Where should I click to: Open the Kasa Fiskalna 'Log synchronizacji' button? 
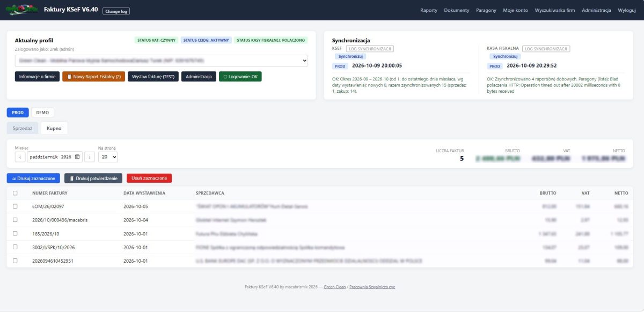tap(546, 49)
